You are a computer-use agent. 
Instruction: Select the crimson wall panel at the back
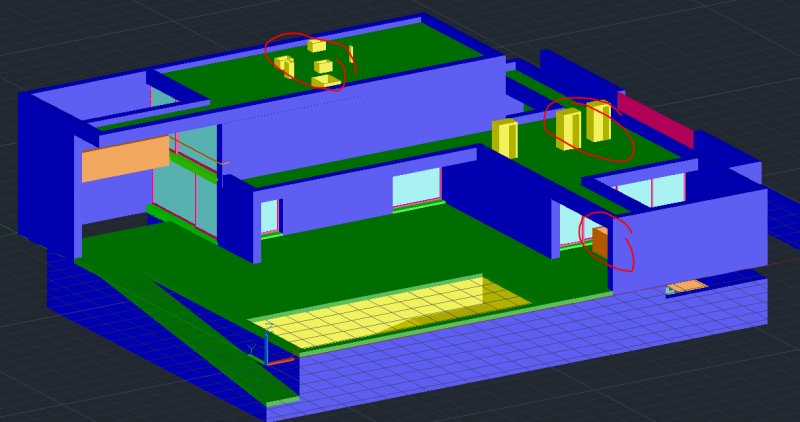point(655,120)
